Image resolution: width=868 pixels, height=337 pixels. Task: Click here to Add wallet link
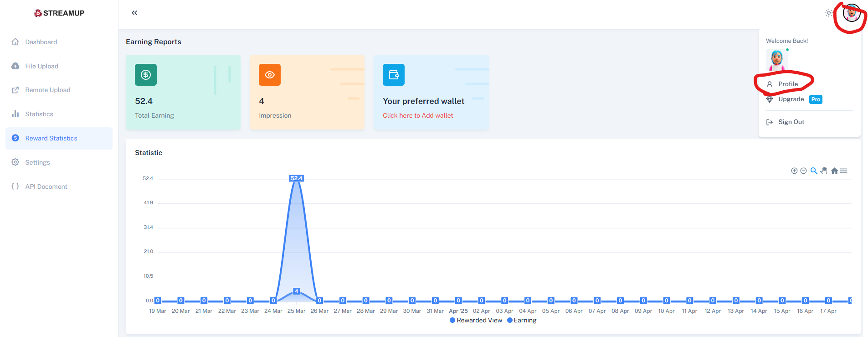418,115
